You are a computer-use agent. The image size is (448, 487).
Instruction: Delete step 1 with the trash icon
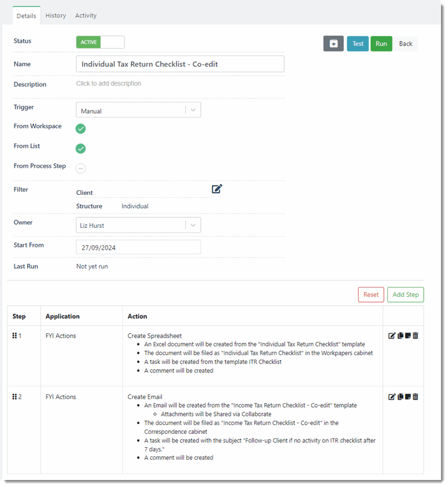click(416, 335)
